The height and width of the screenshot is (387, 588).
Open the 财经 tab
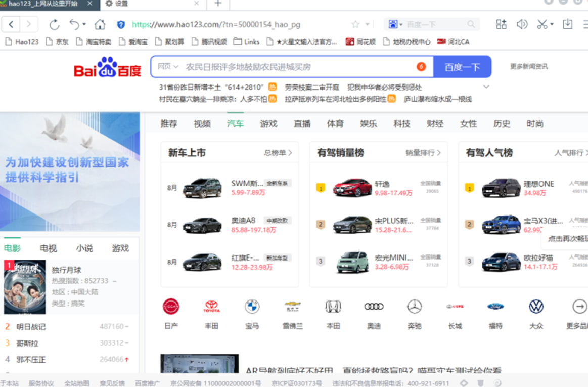point(435,124)
